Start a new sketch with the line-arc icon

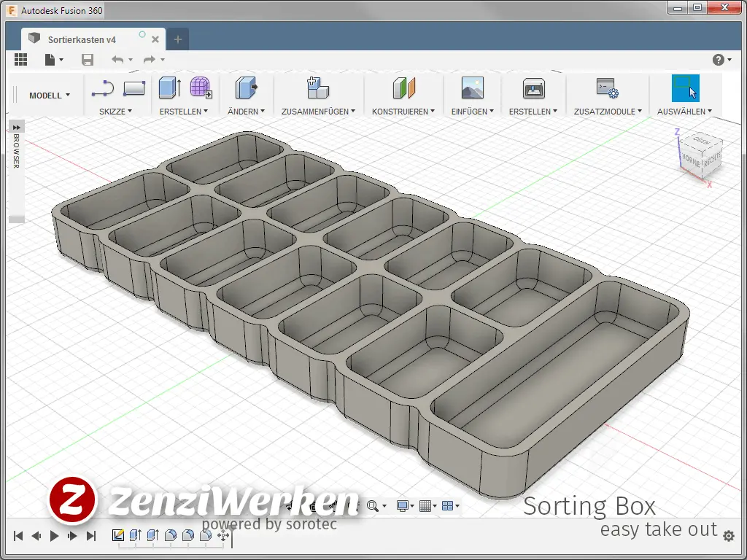click(102, 88)
